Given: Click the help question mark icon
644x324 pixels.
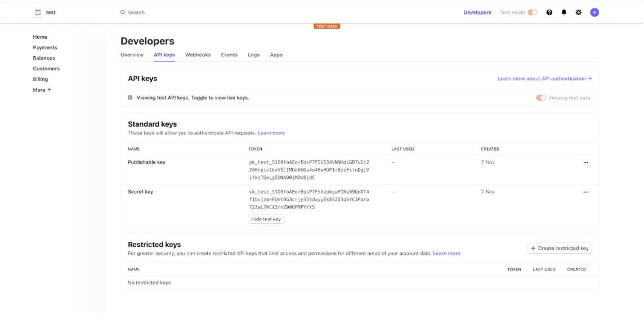Looking at the screenshot, I should (549, 12).
